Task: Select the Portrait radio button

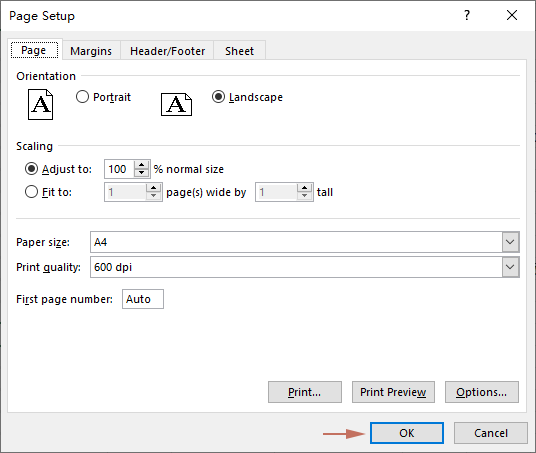Action: tap(82, 97)
